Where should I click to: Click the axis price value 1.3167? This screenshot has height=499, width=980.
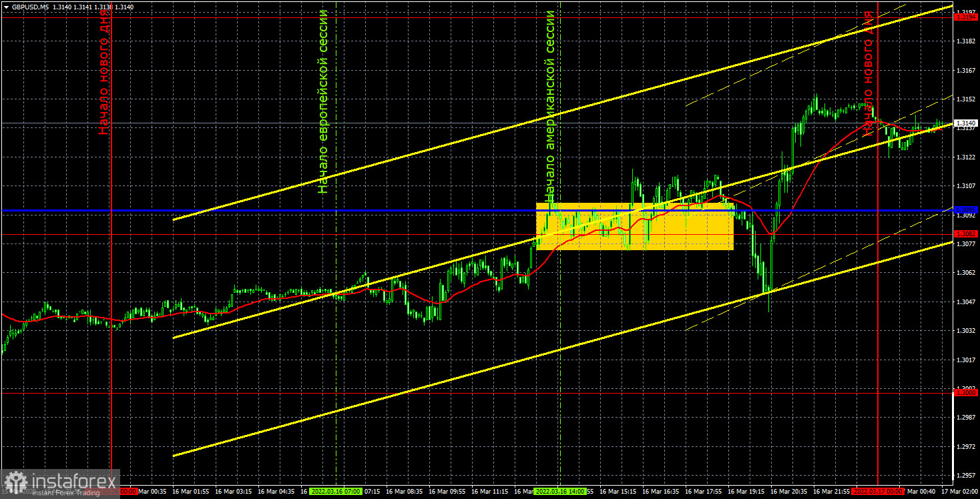tap(965, 70)
